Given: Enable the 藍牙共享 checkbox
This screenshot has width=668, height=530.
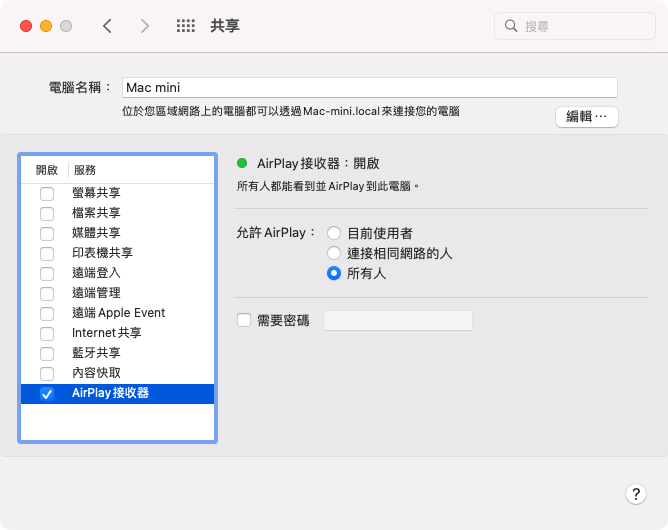Looking at the screenshot, I should point(47,353).
